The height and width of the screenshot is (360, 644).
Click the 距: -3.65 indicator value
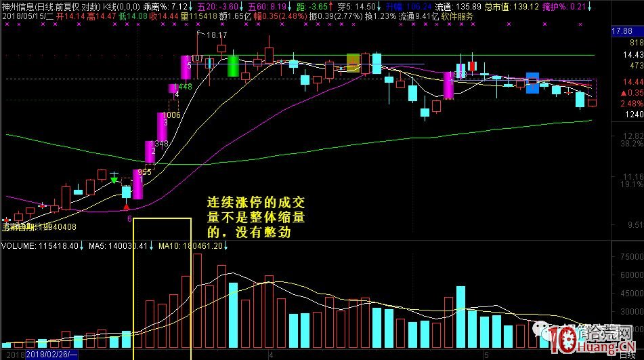312,7
